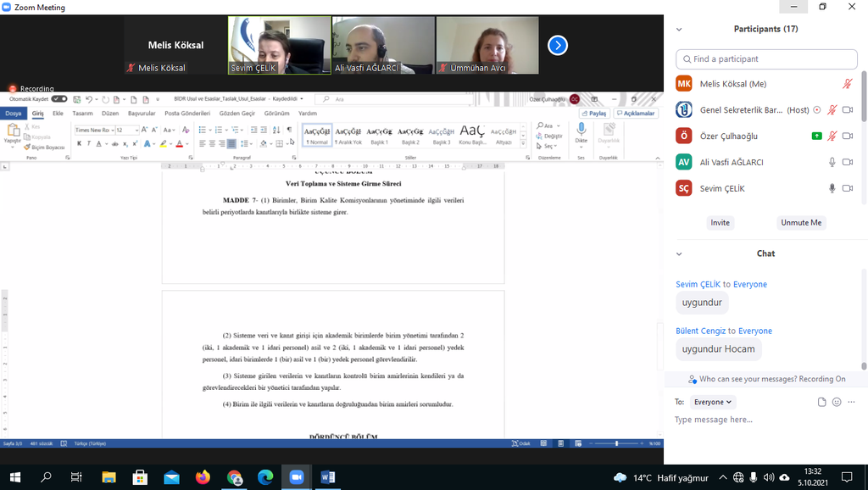
Task: Open Zoom from the Windows taskbar
Action: tap(297, 477)
